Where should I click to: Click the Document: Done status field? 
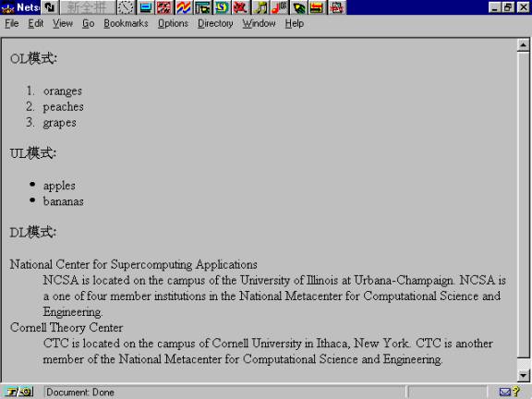point(224,393)
